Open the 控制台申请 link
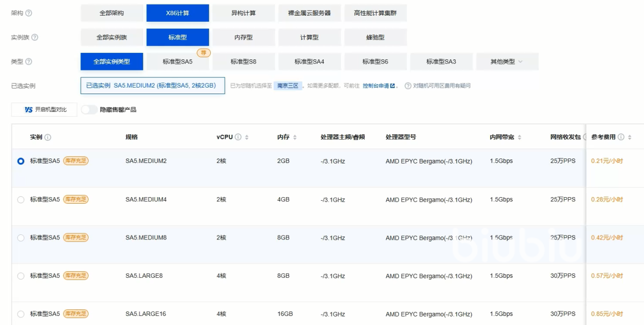Screen dimensions: 644x325 tap(378, 86)
